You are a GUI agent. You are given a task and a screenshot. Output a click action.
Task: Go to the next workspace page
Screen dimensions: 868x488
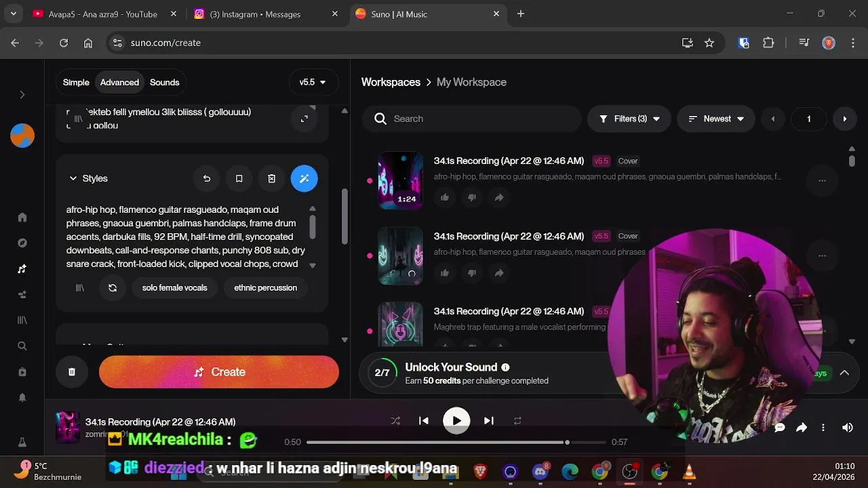pyautogui.click(x=844, y=119)
